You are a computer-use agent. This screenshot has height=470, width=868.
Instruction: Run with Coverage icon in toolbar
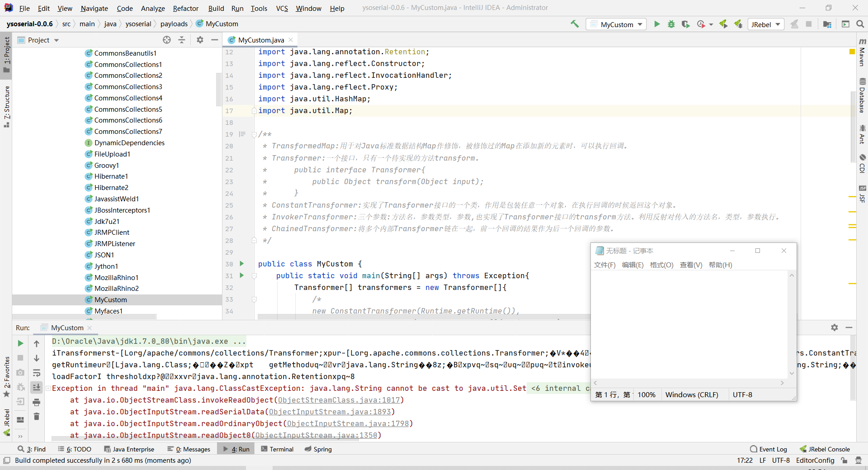point(686,24)
